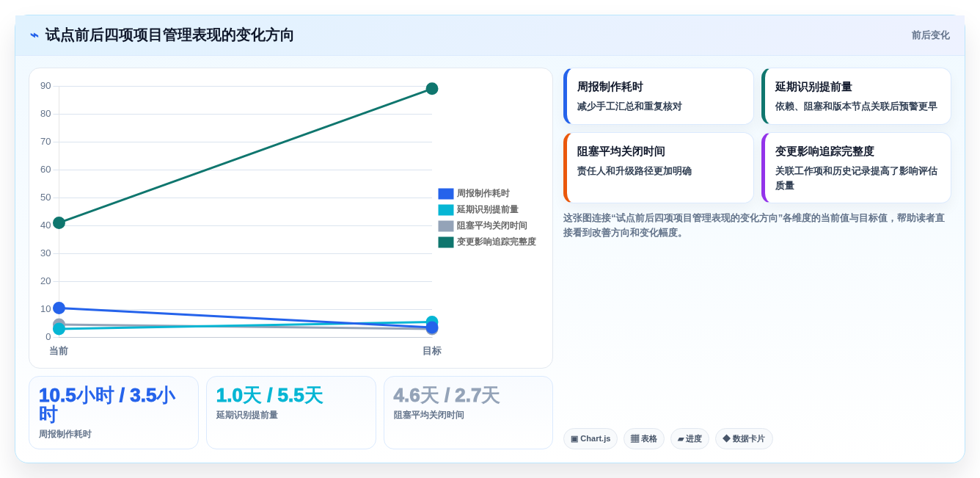Click legend label 周报制作耗时
The image size is (980, 478).
483,194
